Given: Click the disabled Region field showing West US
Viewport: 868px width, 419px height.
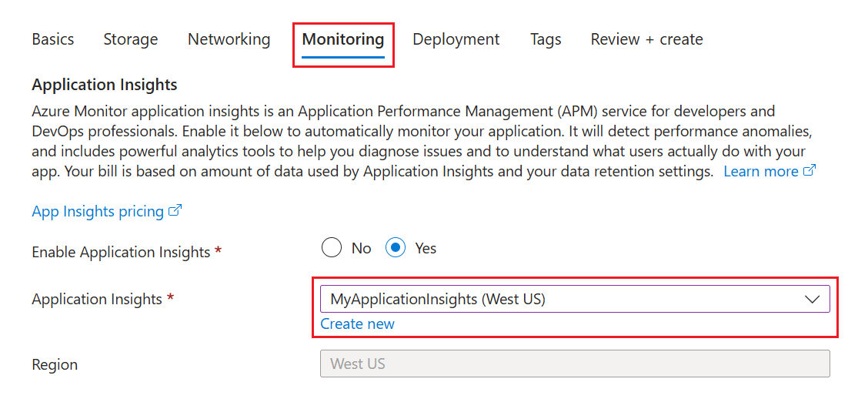Looking at the screenshot, I should [x=574, y=364].
